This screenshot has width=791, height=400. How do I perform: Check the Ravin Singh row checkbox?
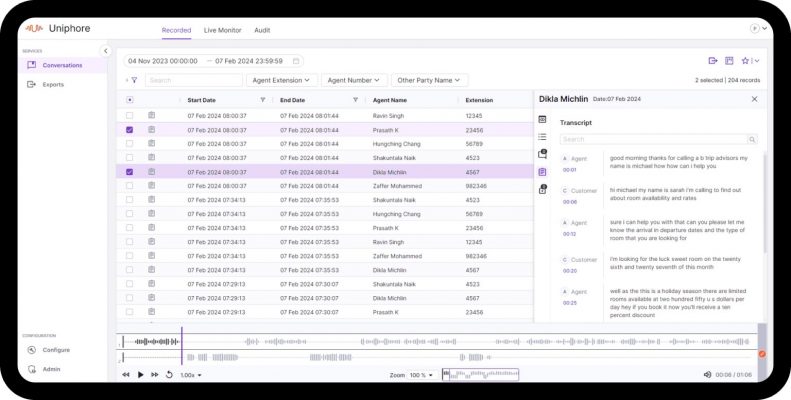point(130,116)
